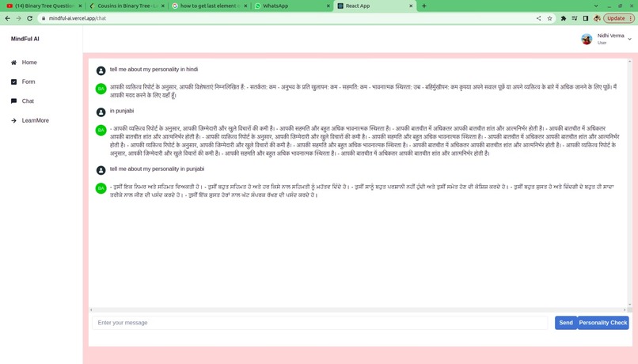Click the Personality Check button
This screenshot has width=638, height=364.
(603, 323)
